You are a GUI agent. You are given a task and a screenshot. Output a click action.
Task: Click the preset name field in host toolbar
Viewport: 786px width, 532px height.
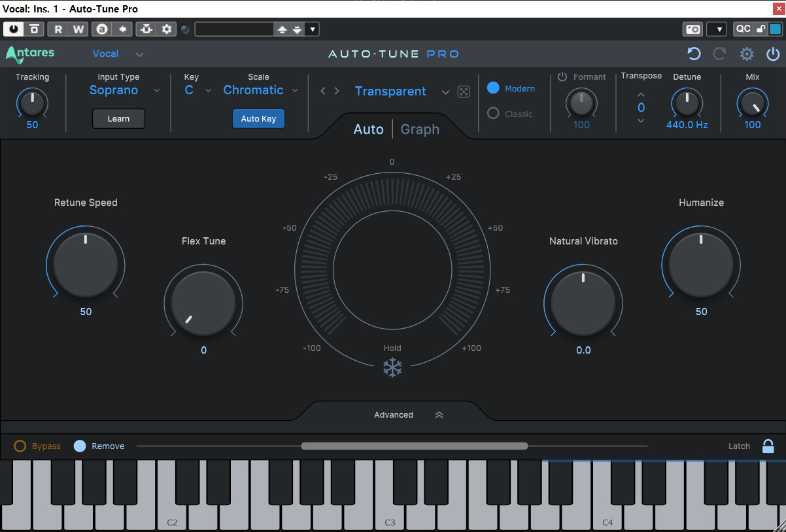pyautogui.click(x=234, y=29)
